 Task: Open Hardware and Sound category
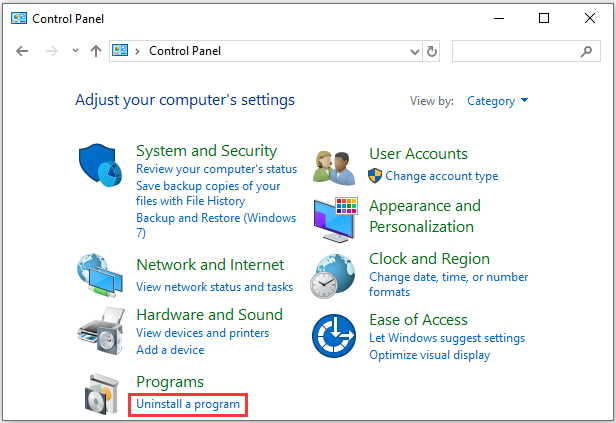point(209,315)
